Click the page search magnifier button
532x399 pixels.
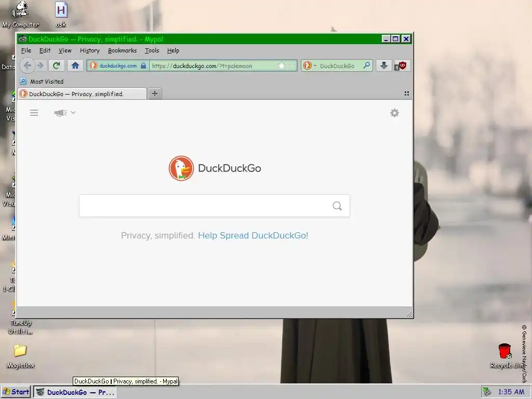coord(337,206)
